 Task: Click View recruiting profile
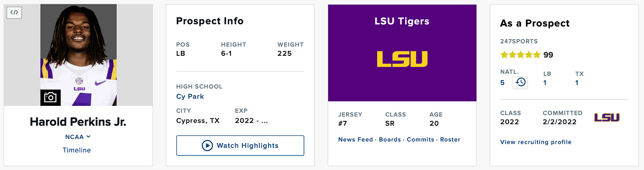pos(536,142)
